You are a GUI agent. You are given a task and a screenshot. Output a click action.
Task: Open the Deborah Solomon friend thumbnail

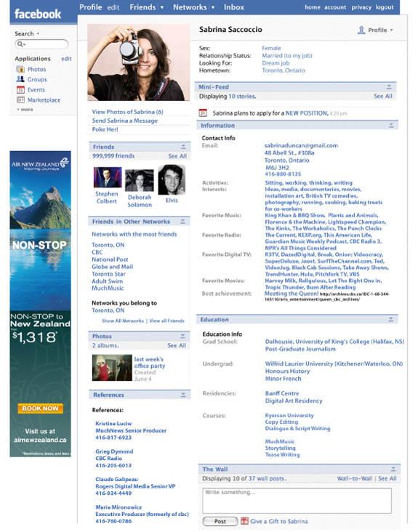(140, 180)
